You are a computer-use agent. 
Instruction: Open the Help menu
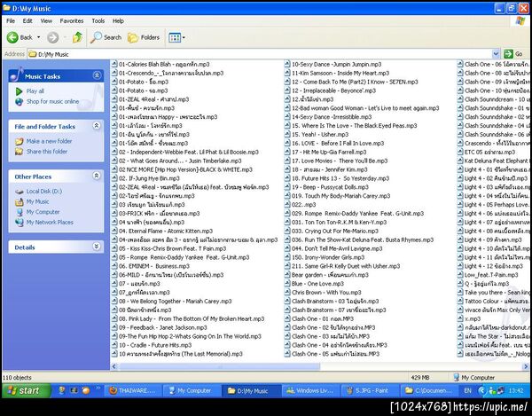[x=118, y=20]
